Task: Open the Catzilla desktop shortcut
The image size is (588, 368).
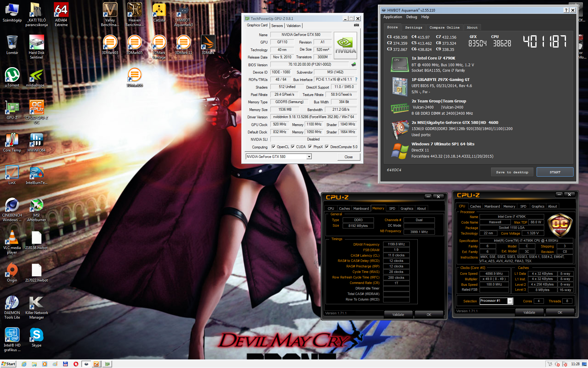Action: pos(159,12)
